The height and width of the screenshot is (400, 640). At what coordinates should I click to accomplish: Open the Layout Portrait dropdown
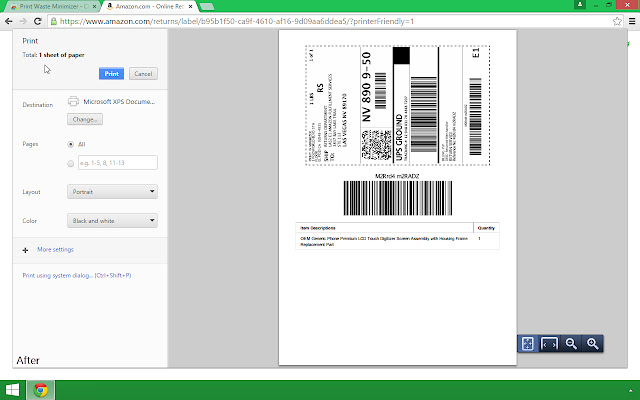(x=112, y=191)
